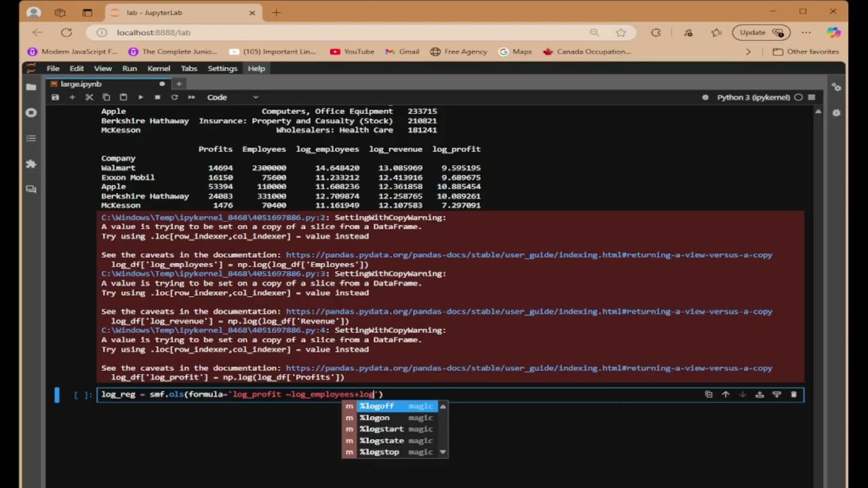Expand the Other favorites folder
The width and height of the screenshot is (868, 488).
(x=806, y=52)
